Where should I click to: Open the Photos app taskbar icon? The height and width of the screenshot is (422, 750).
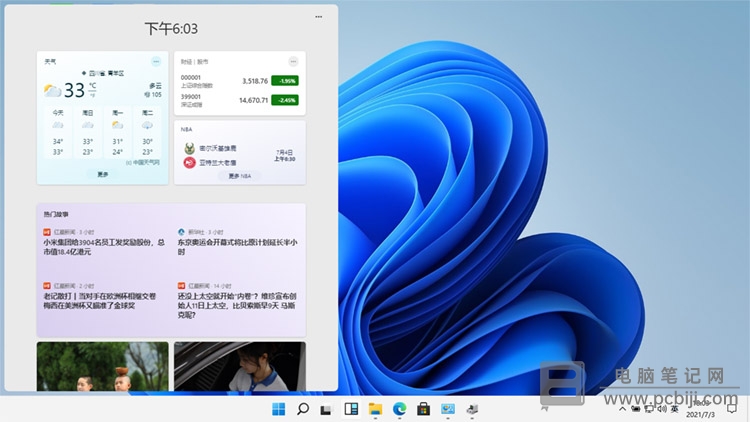[x=448, y=409]
